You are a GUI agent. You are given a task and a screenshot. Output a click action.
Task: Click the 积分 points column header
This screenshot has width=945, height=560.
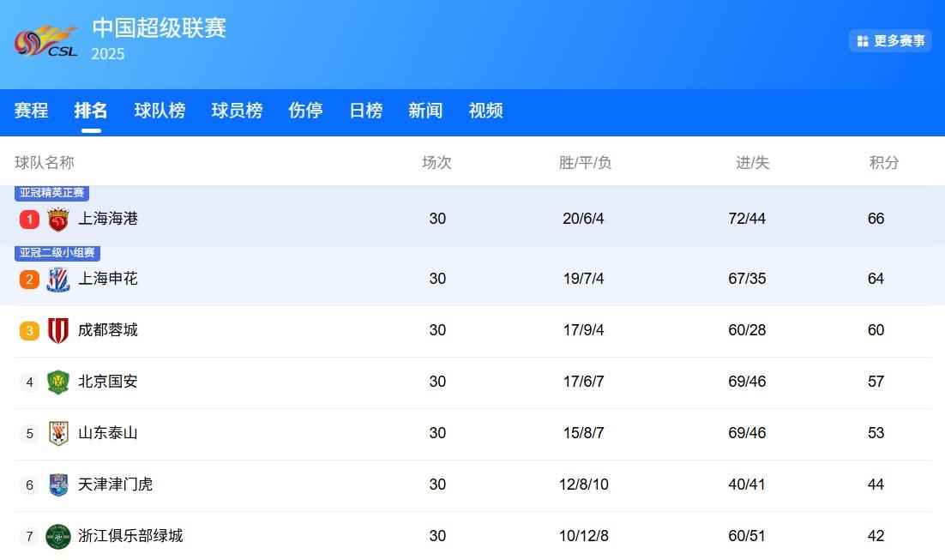(x=883, y=163)
